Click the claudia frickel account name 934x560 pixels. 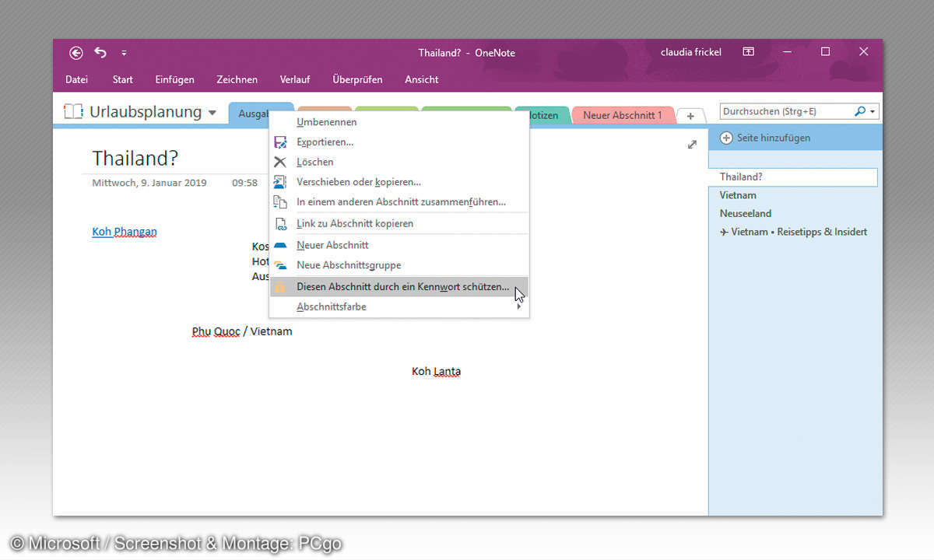click(691, 52)
